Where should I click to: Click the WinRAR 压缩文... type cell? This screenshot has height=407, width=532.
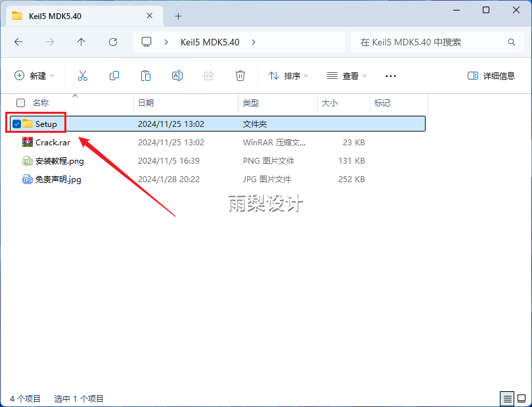[274, 142]
